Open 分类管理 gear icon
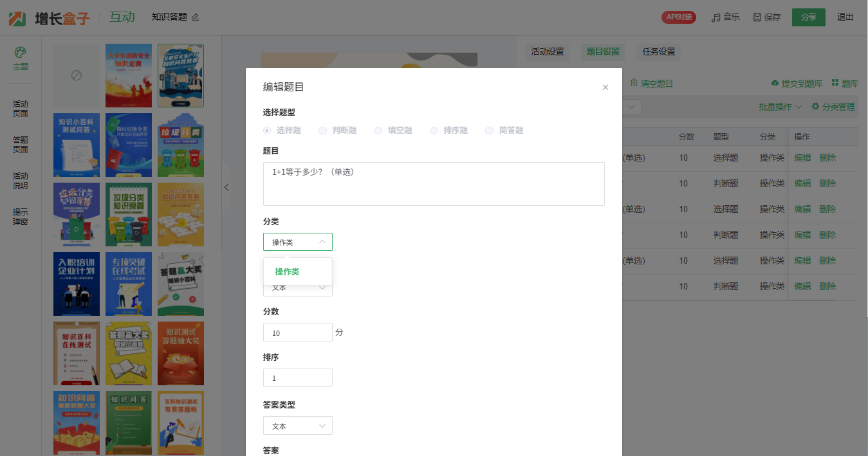Image resolution: width=868 pixels, height=456 pixels. (x=815, y=106)
